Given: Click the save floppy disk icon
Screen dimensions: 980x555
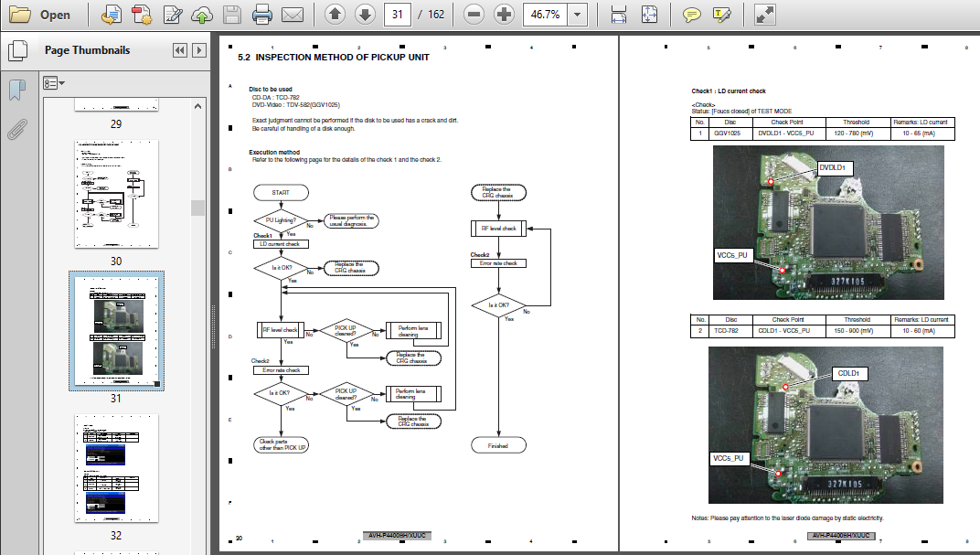Looking at the screenshot, I should tap(232, 15).
